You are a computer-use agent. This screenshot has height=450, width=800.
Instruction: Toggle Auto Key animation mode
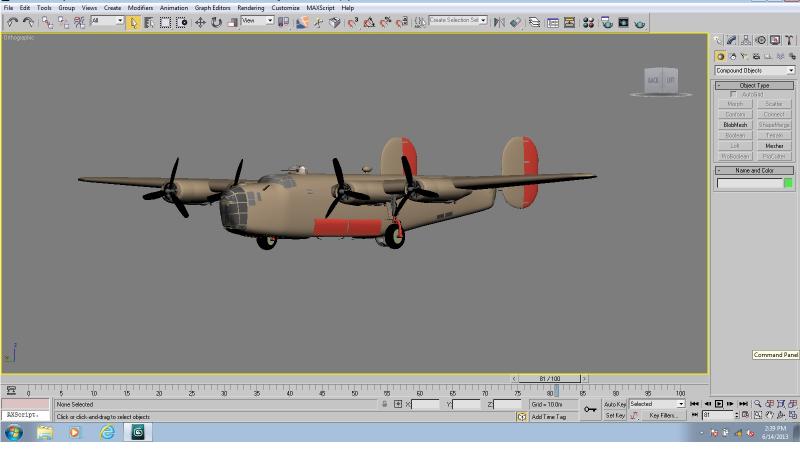click(x=615, y=404)
